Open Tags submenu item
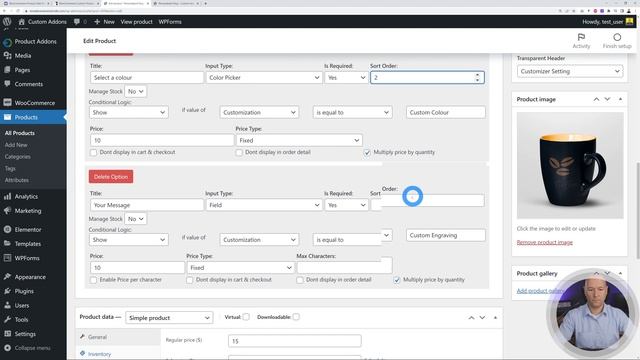The width and height of the screenshot is (640, 360). click(10, 168)
